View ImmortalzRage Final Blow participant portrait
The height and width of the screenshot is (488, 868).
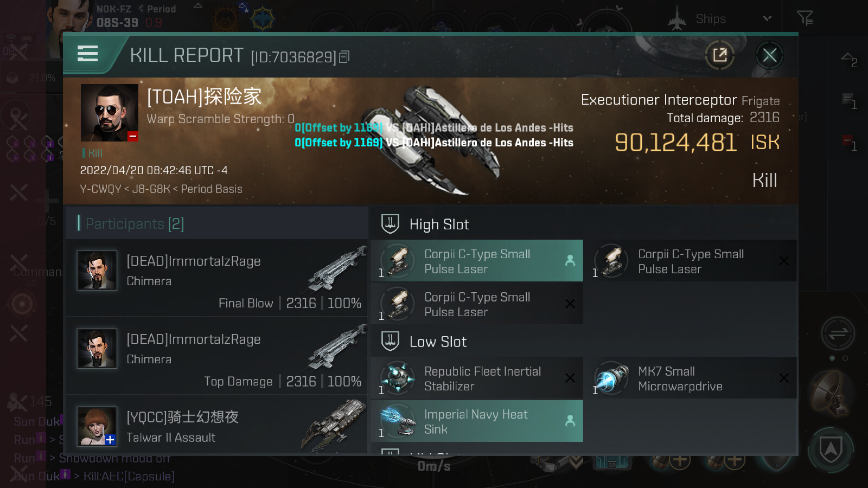pyautogui.click(x=97, y=270)
